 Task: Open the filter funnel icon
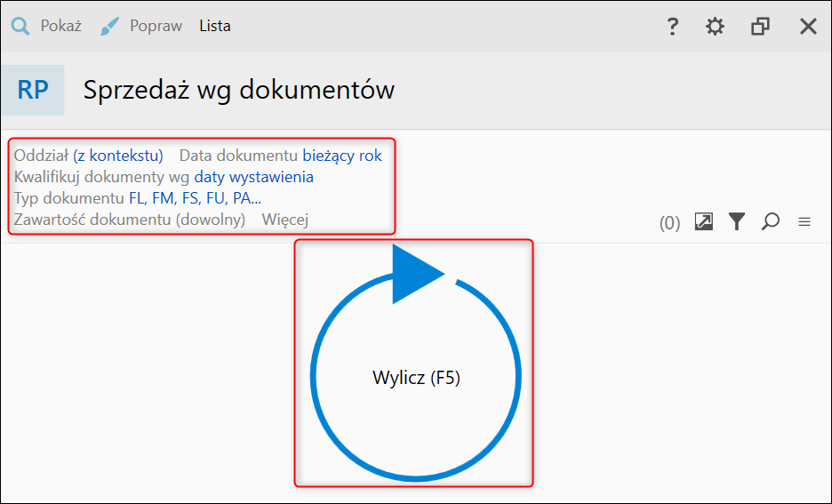(x=737, y=221)
